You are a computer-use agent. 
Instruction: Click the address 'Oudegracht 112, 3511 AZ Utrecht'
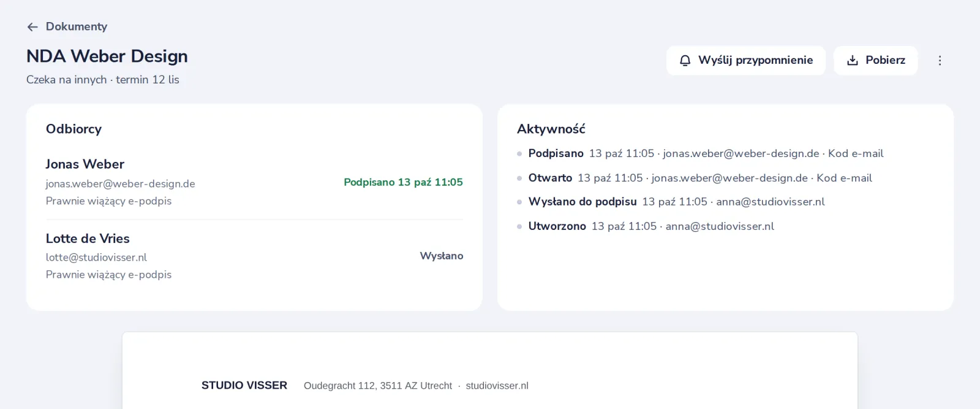[x=377, y=386]
